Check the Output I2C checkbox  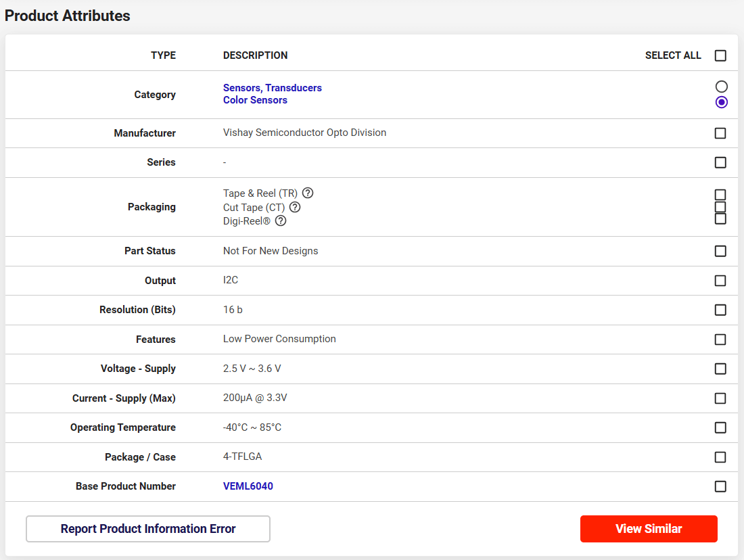(720, 281)
